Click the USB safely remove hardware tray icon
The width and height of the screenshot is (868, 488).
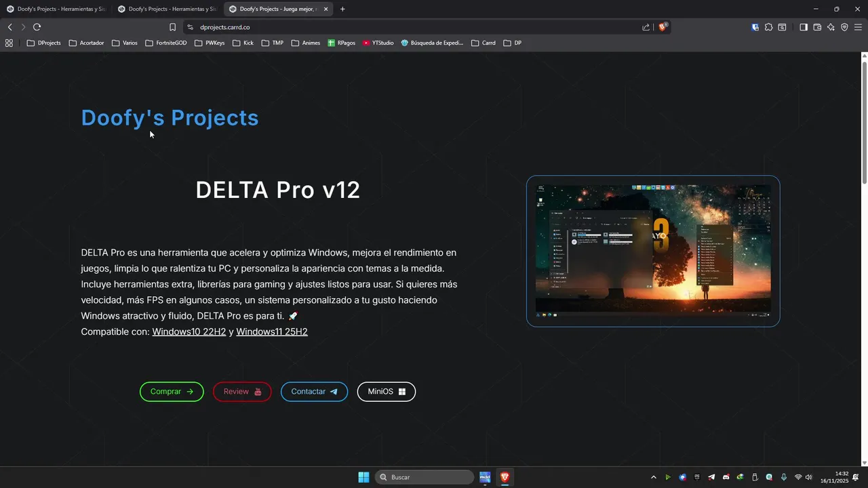[x=755, y=477]
